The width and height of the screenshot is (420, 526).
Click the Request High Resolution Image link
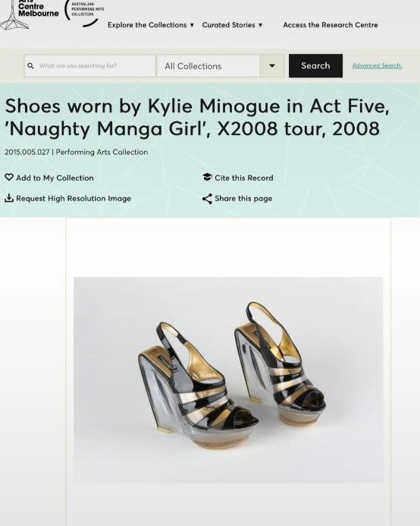(74, 198)
